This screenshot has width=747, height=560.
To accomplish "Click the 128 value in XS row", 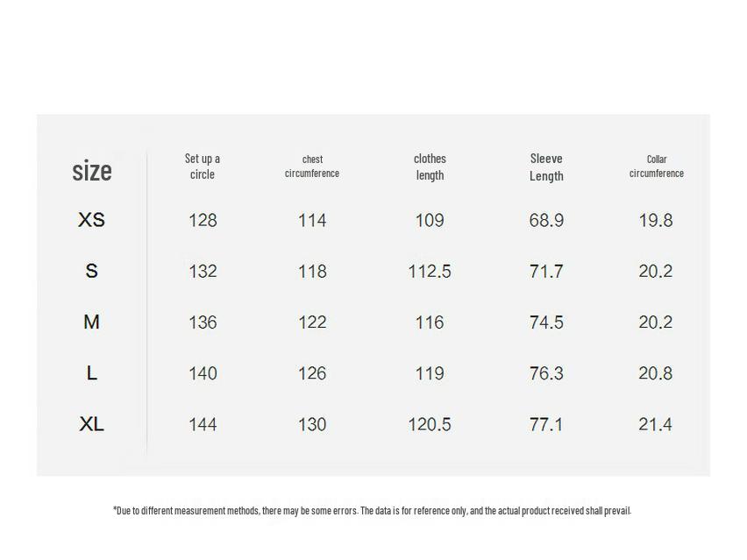I will 203,220.
